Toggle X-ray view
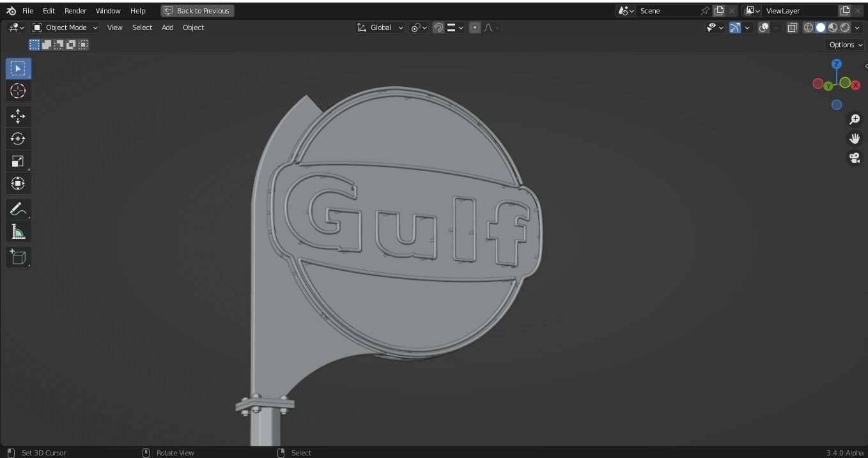The width and height of the screenshot is (868, 458). (792, 27)
